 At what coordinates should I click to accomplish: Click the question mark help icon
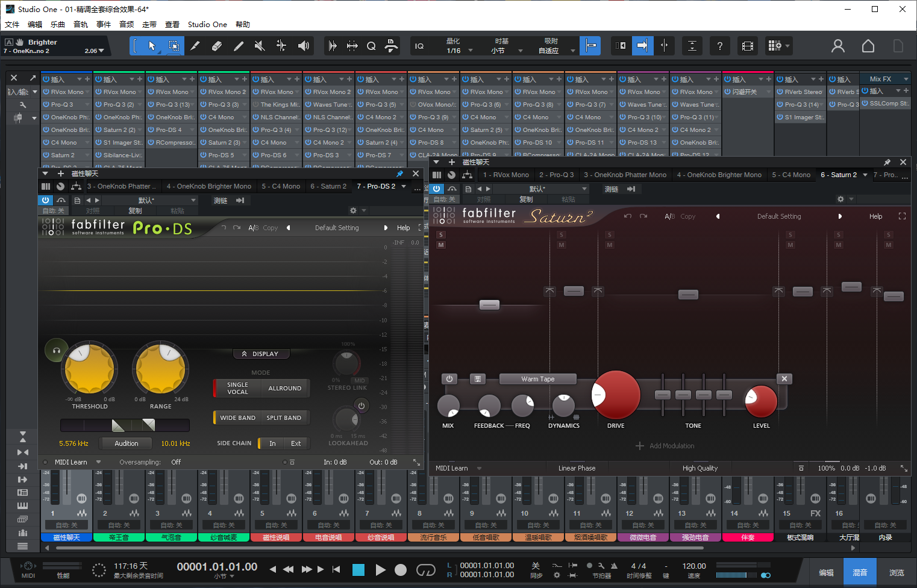coord(719,46)
